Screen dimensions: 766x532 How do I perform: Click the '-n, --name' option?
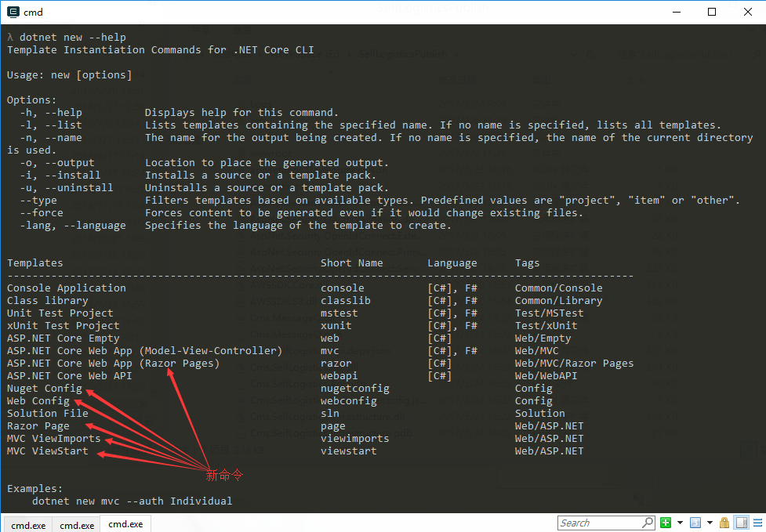point(51,138)
